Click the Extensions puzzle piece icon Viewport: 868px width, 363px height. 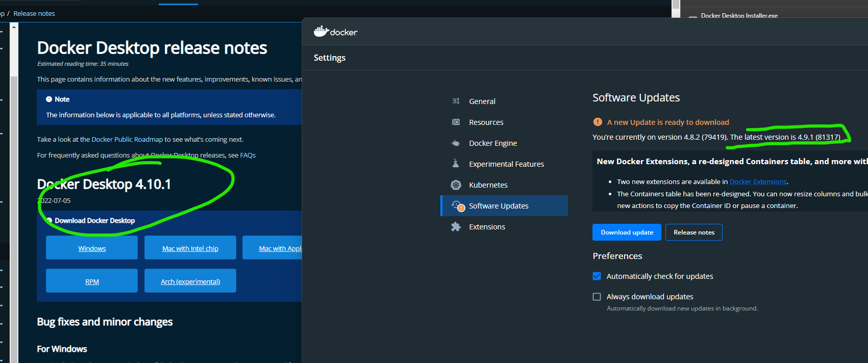(x=456, y=226)
